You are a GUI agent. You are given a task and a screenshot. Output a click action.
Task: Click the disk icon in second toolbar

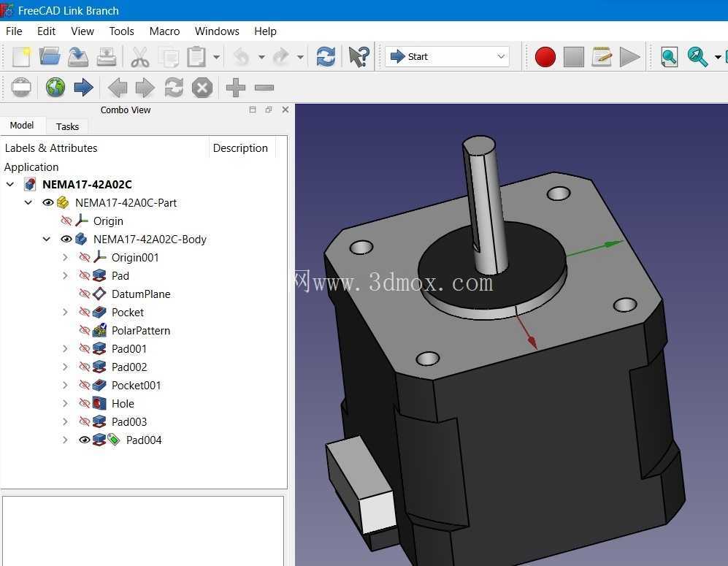click(x=21, y=88)
